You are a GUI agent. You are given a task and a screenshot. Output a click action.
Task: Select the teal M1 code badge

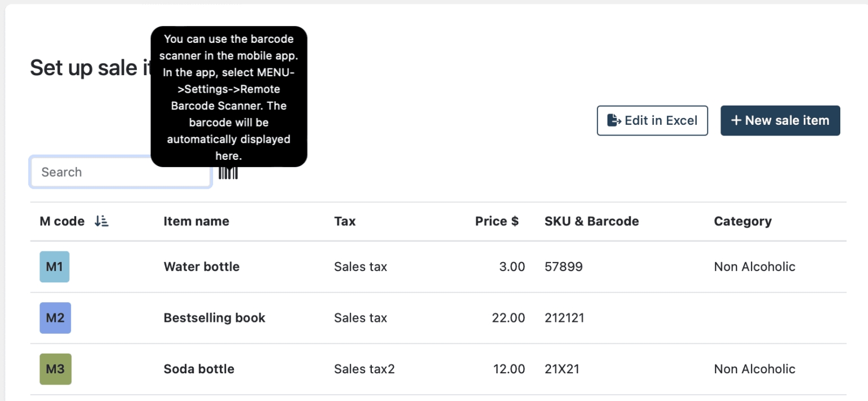pyautogui.click(x=54, y=266)
